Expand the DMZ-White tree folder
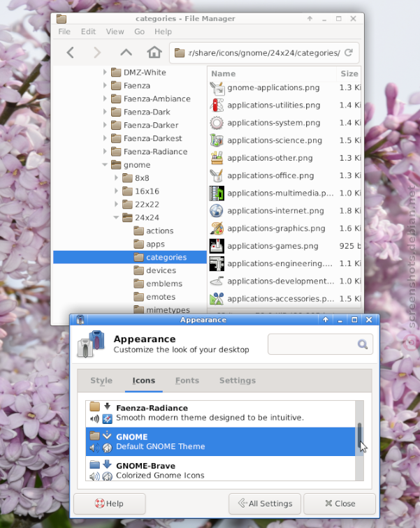The height and width of the screenshot is (528, 420). pyautogui.click(x=105, y=73)
